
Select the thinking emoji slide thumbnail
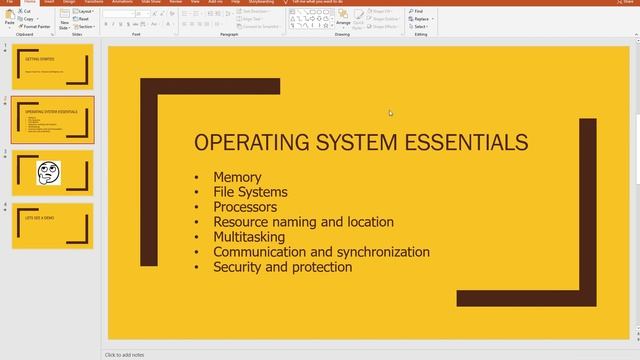point(53,173)
